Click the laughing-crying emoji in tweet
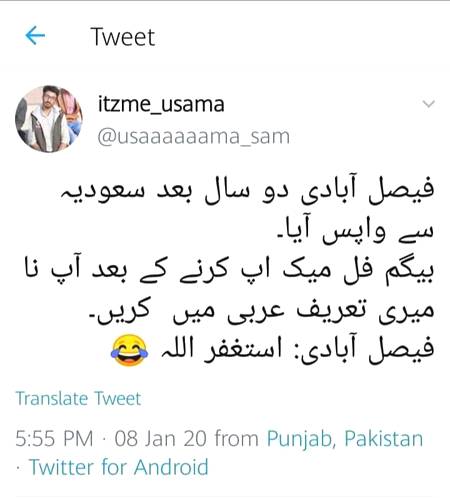 (x=129, y=350)
